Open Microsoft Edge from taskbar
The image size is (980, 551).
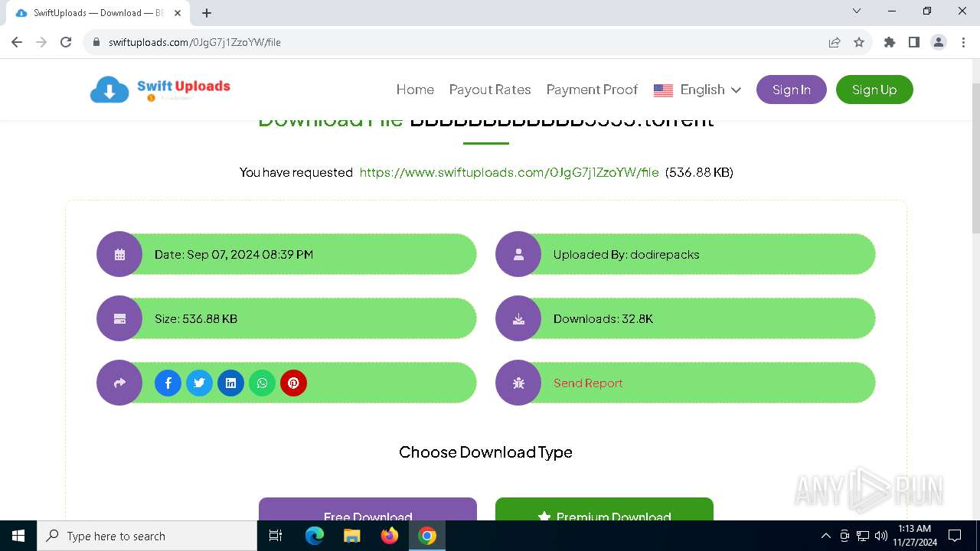[315, 536]
